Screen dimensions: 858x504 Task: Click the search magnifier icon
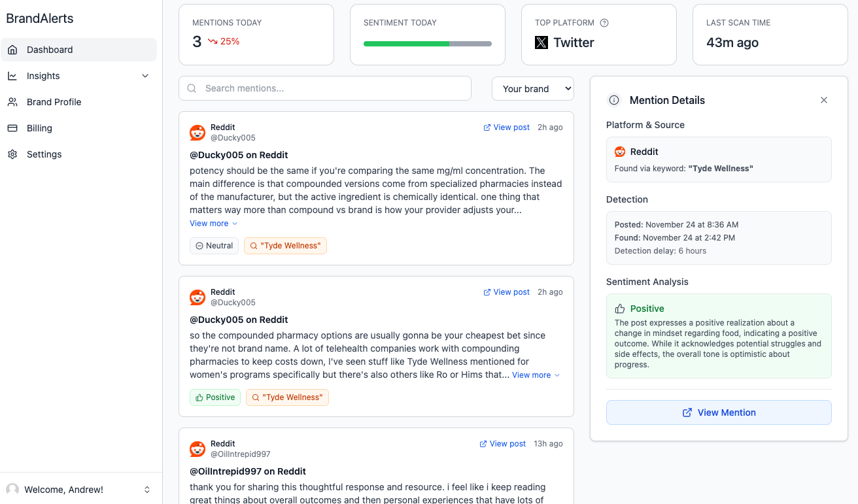(x=192, y=88)
